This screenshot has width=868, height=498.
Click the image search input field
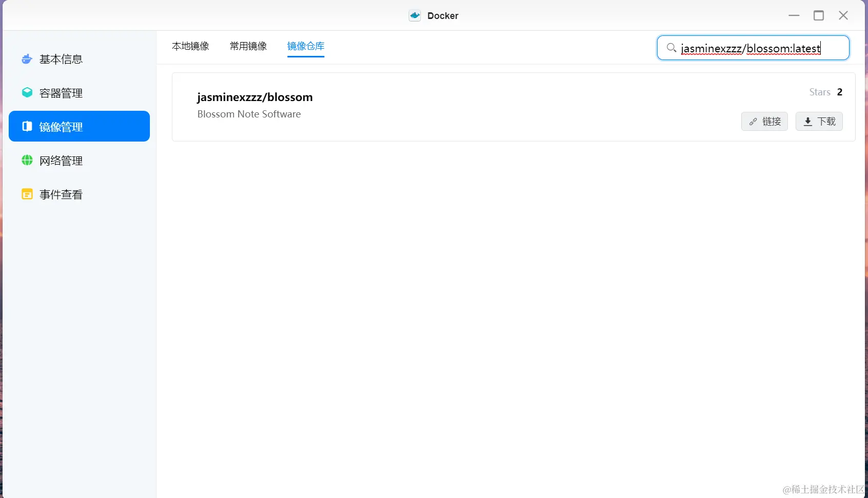pyautogui.click(x=753, y=48)
